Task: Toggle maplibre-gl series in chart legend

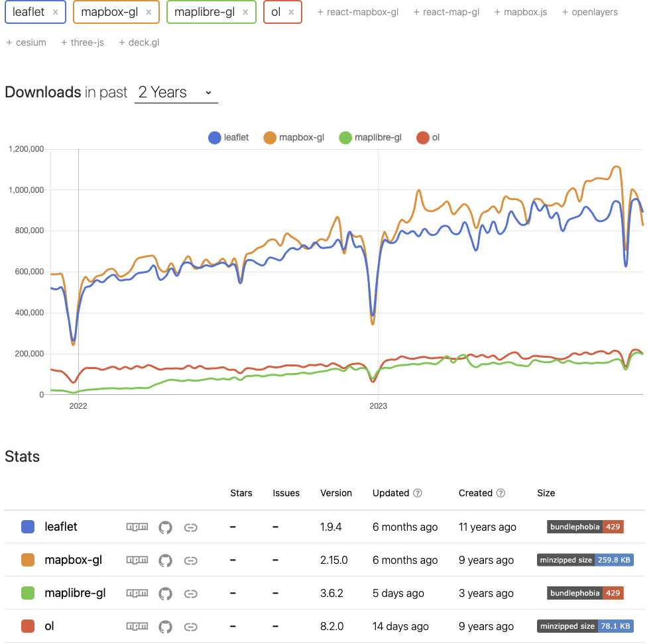Action: click(371, 138)
